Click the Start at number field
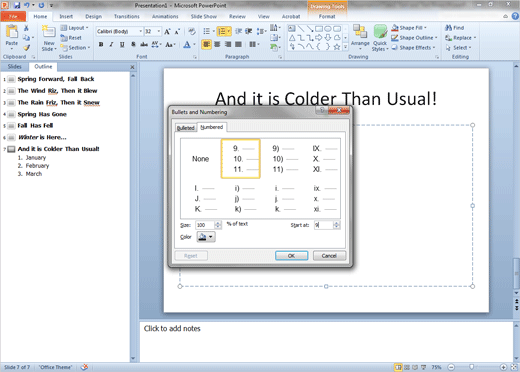The height and width of the screenshot is (372, 520). (x=324, y=225)
